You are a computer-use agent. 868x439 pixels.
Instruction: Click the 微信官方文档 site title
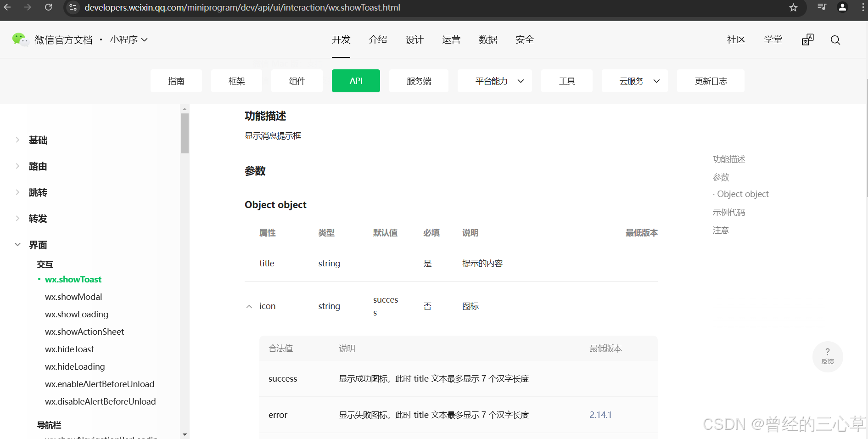coord(63,40)
